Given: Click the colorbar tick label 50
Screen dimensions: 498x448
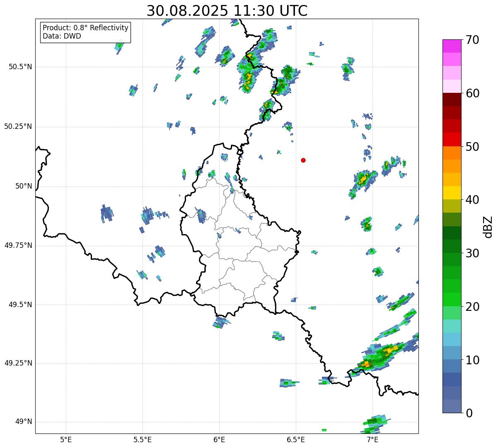Looking at the screenshot, I should 472,147.
